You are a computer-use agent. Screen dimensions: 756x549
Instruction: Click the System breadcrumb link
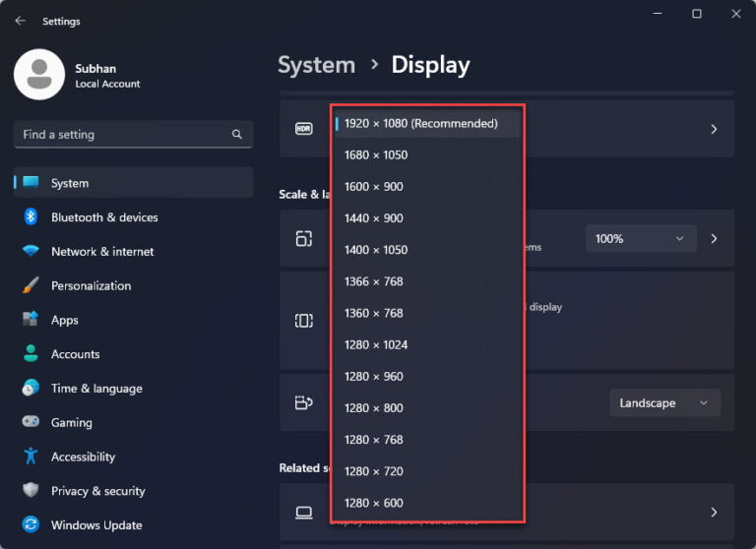click(x=316, y=66)
